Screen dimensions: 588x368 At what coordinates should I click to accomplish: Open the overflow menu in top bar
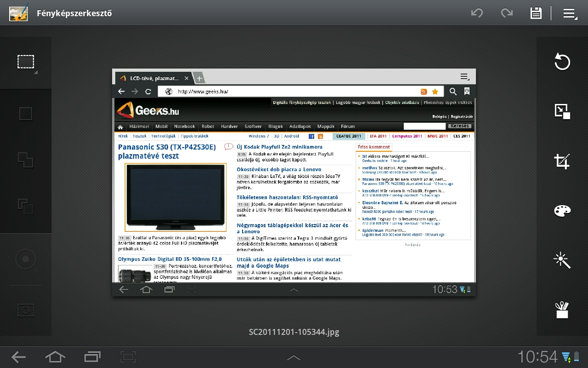click(x=570, y=13)
